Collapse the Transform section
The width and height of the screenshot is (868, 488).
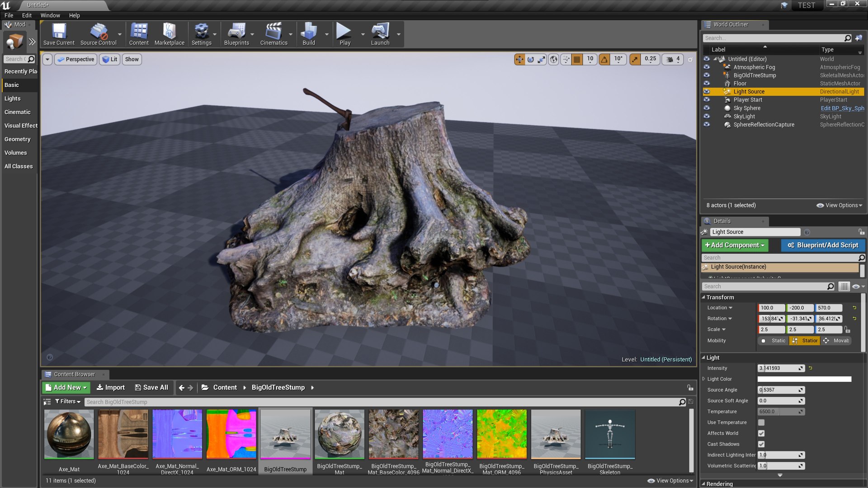click(x=703, y=297)
